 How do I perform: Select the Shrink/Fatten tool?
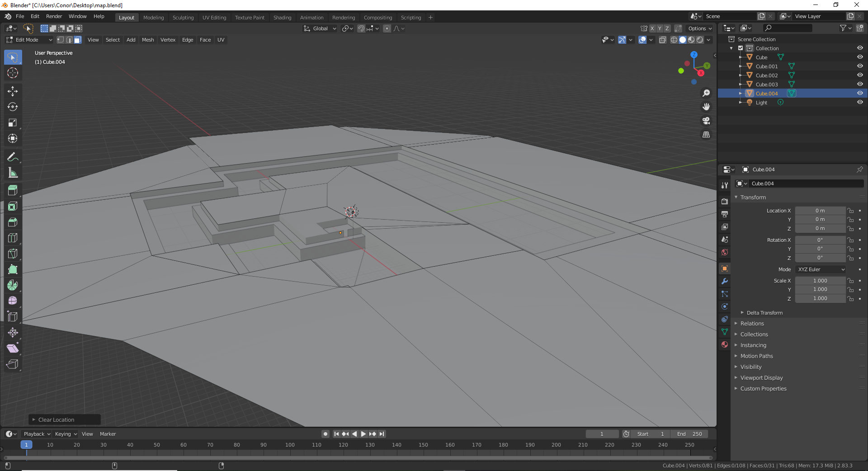pos(13,333)
